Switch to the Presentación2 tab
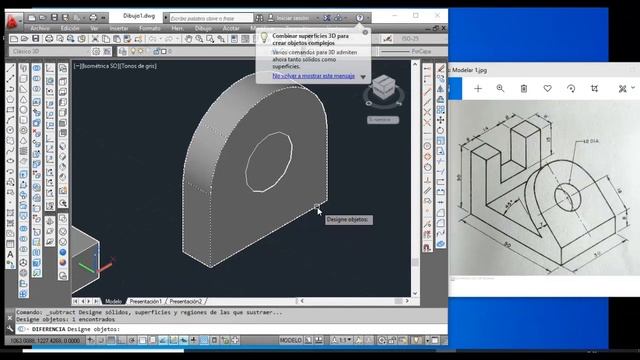640x360 pixels. point(185,301)
